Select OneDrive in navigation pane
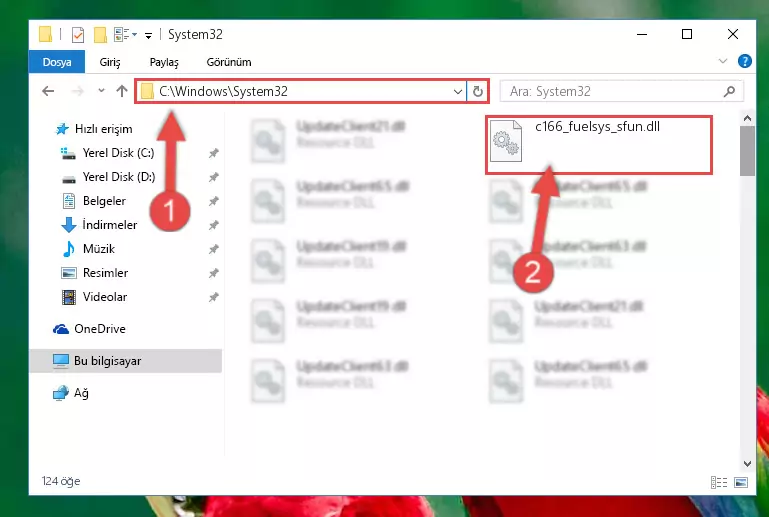 coord(89,329)
